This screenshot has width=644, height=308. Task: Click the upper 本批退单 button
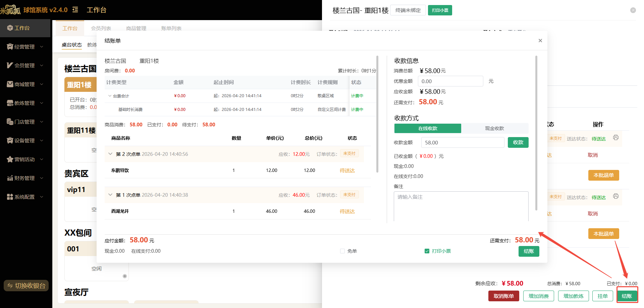tap(604, 175)
